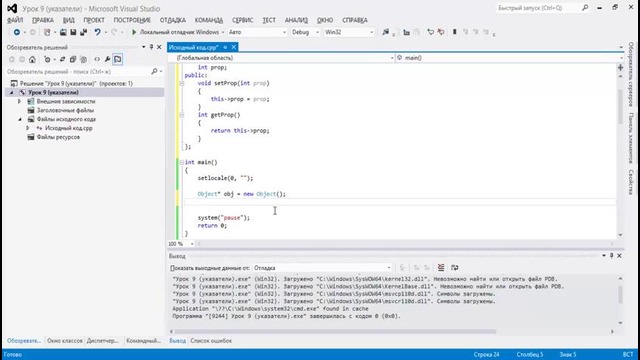
Task: Open the ПОСТРОЕНИЕ menu
Action: tap(132, 20)
